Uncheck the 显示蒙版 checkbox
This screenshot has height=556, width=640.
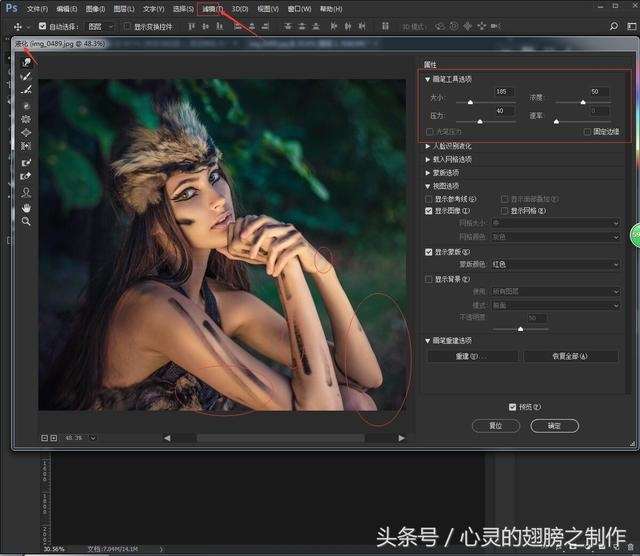pyautogui.click(x=429, y=252)
